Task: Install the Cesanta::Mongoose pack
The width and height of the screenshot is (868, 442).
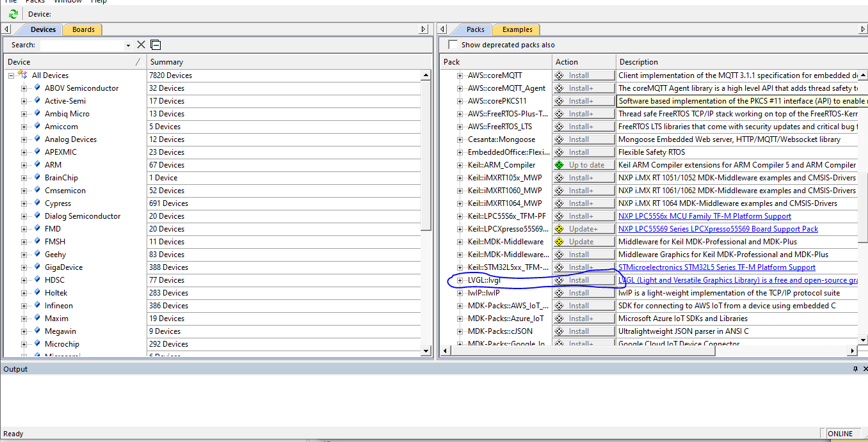Action: coord(584,139)
